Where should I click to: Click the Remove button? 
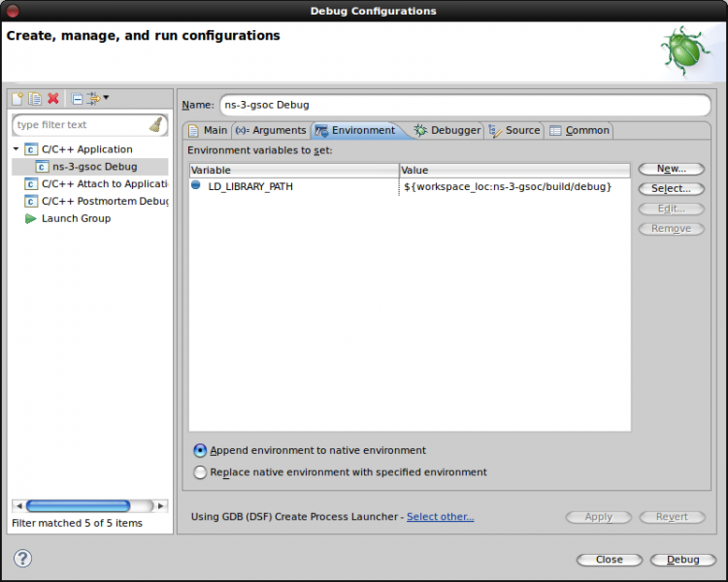click(672, 229)
